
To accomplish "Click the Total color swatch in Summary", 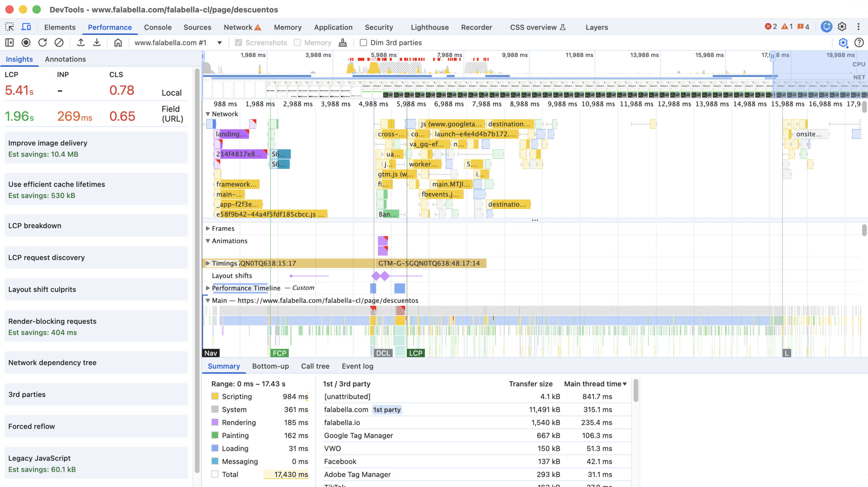I will coord(215,474).
